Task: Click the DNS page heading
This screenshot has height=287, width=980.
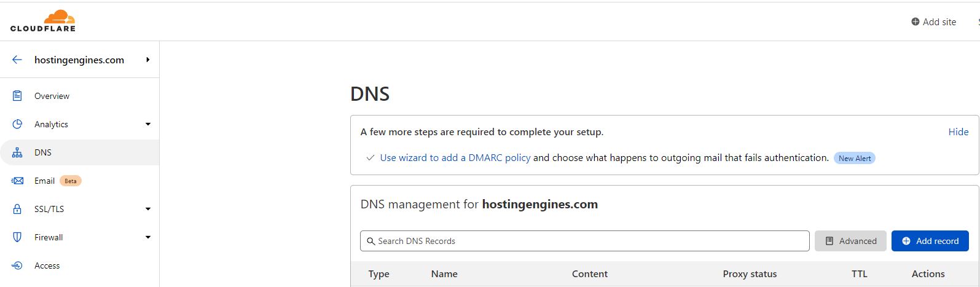Action: click(x=370, y=94)
